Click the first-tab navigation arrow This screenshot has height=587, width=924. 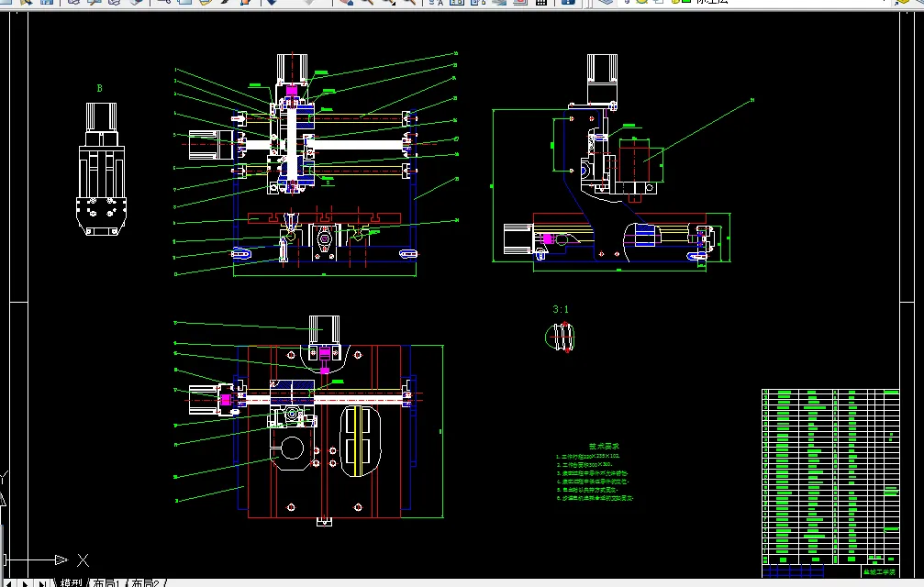coord(8,581)
